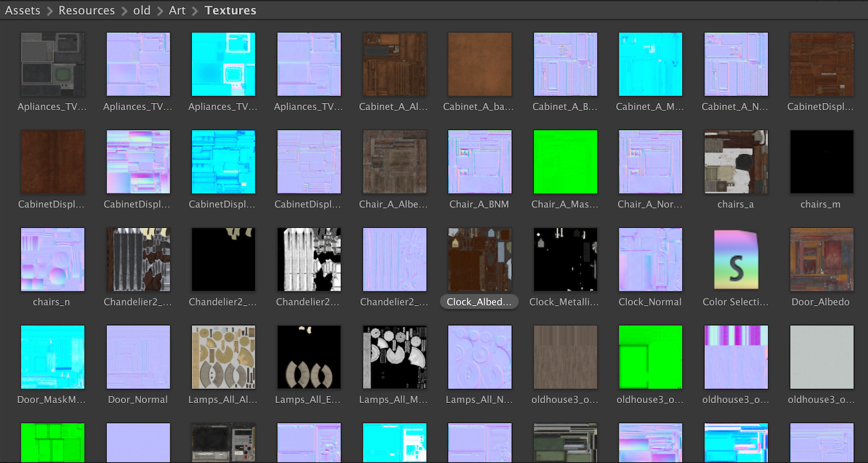Jump to the Art breadcrumb folder
Image resolution: width=868 pixels, height=463 pixels.
click(x=177, y=10)
